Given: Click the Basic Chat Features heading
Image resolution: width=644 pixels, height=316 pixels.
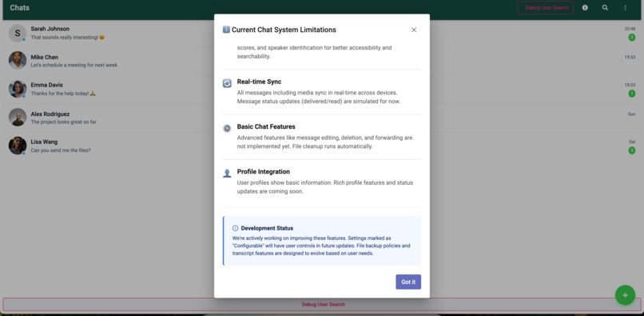Looking at the screenshot, I should tap(266, 126).
